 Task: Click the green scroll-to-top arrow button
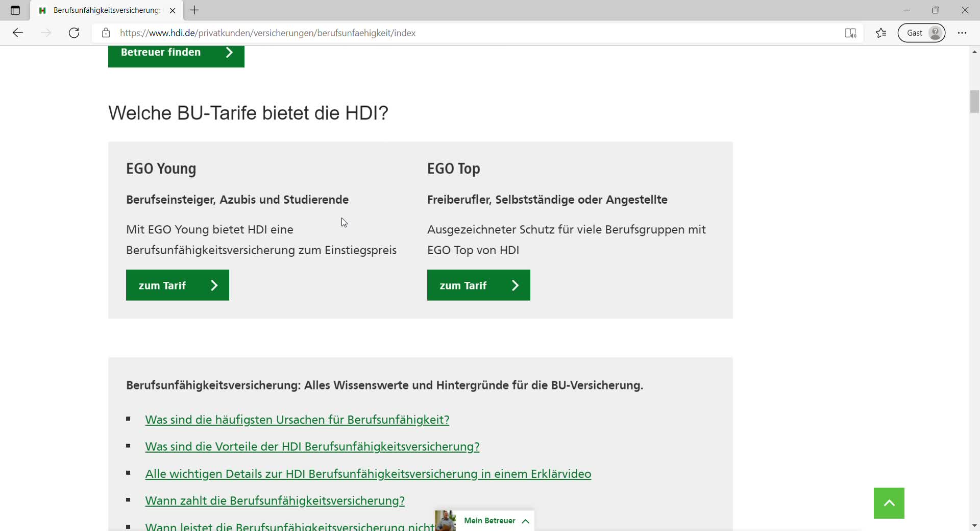tap(889, 503)
